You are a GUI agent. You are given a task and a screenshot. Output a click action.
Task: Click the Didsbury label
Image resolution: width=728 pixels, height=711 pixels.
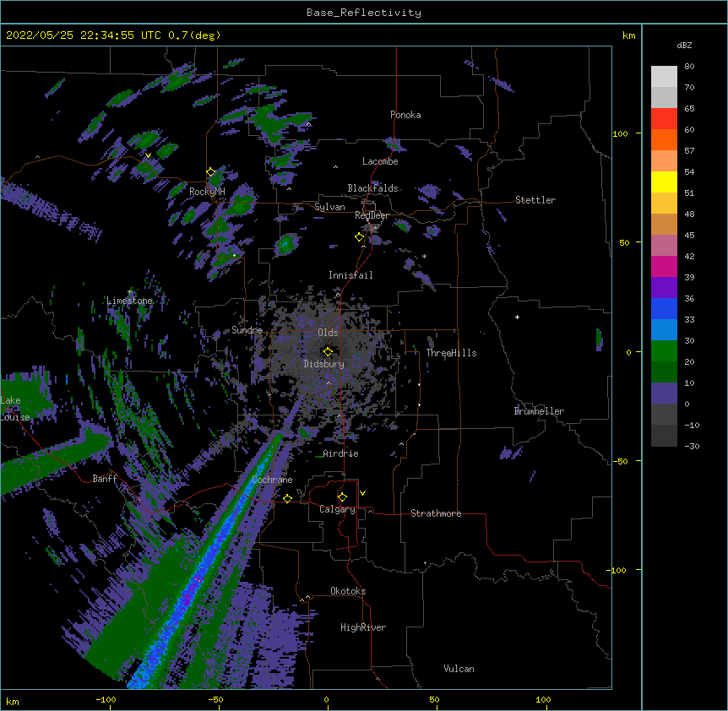[x=324, y=364]
